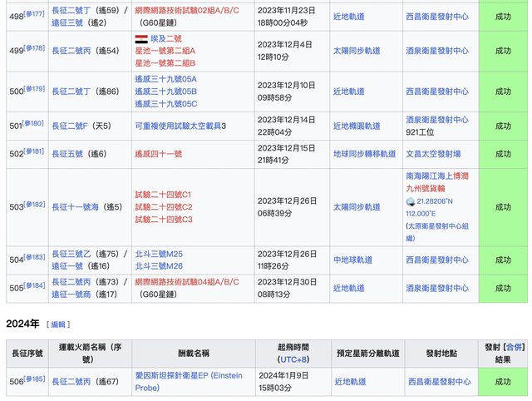The width and height of the screenshot is (532, 401).
Task: Open the 北斗三號M26 link
Action: [159, 266]
